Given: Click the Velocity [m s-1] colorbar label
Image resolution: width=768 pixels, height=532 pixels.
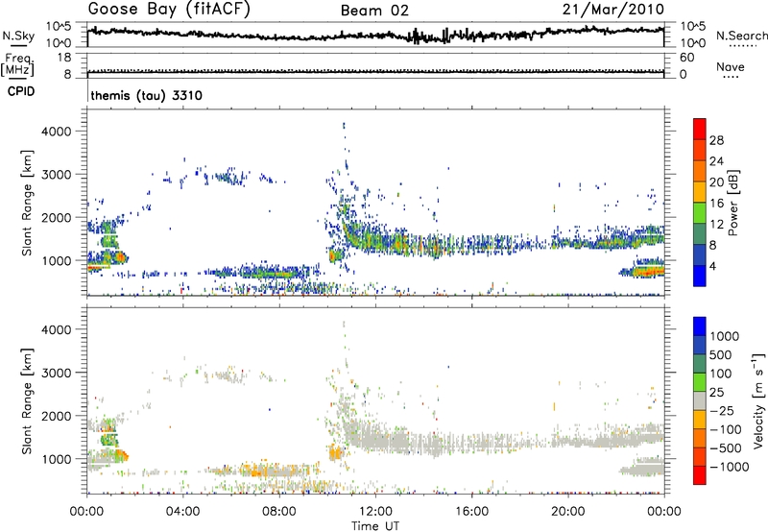Looking at the screenshot, I should [x=758, y=400].
